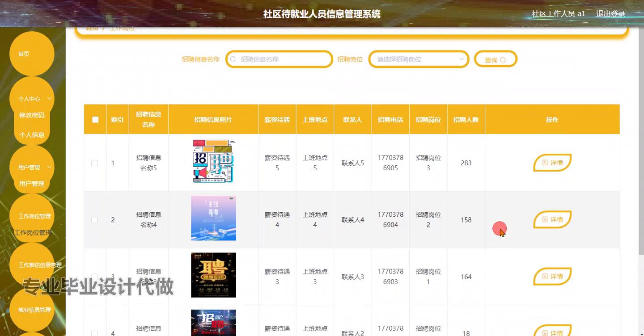Click the 联系人5 cell

point(353,163)
